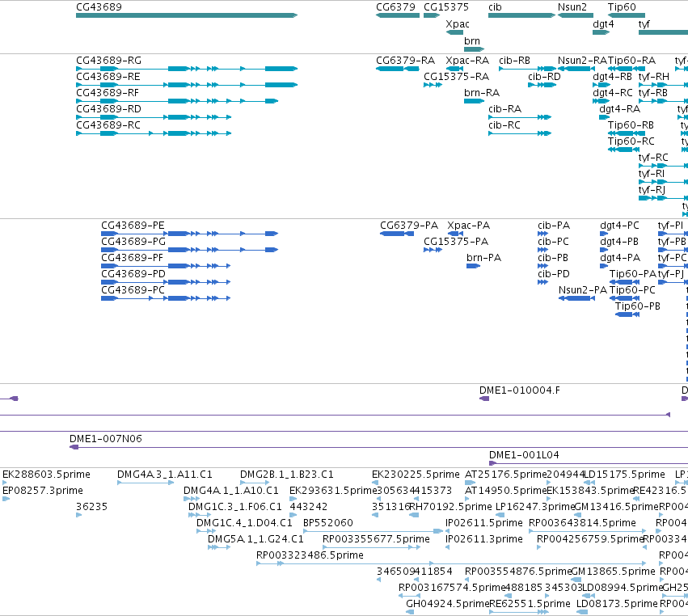688x616 pixels.
Task: Click the EK230225.5prime EST label
Action: click(416, 475)
